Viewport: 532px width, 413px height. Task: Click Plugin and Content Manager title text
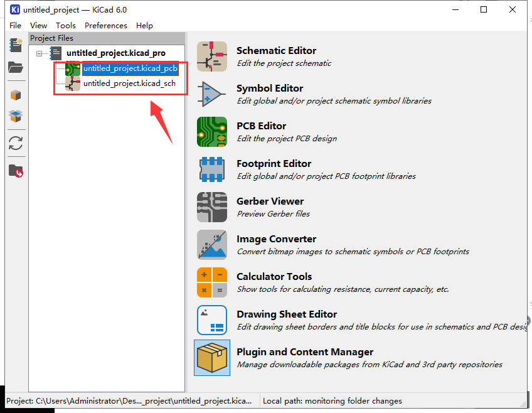click(305, 352)
